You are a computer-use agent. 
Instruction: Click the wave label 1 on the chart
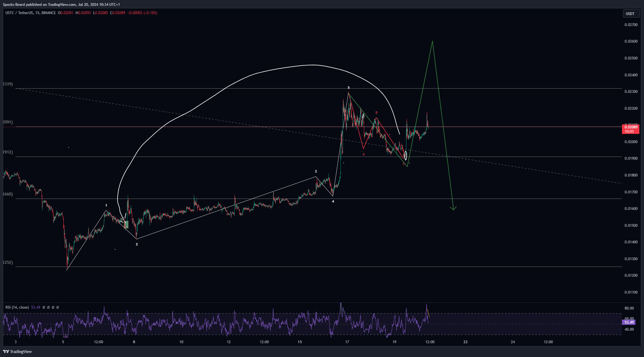tap(106, 205)
